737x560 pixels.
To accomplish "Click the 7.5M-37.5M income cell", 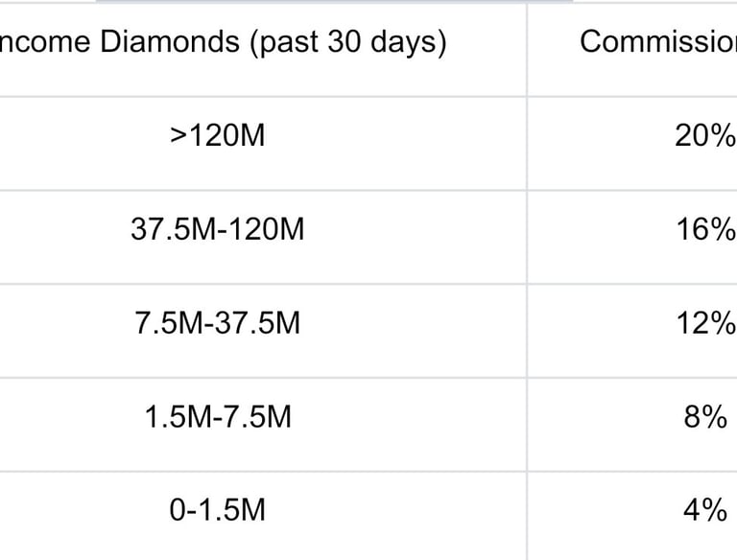I will coord(217,323).
